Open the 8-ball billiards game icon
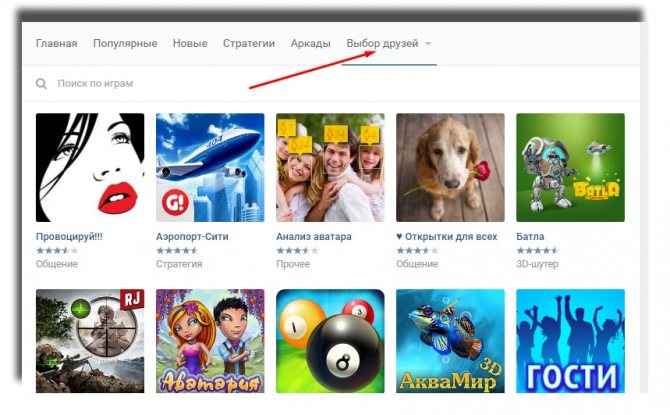670x415 pixels. 330,341
